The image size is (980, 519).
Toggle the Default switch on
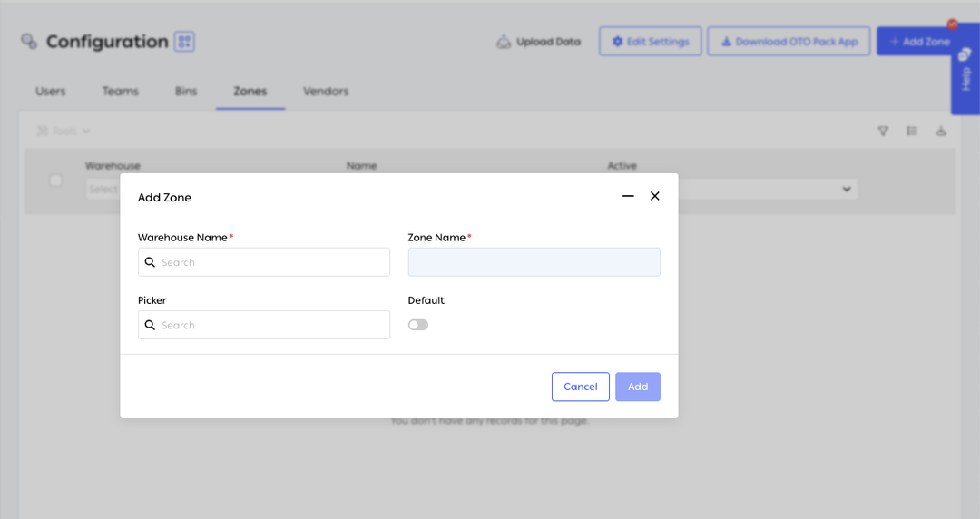418,325
